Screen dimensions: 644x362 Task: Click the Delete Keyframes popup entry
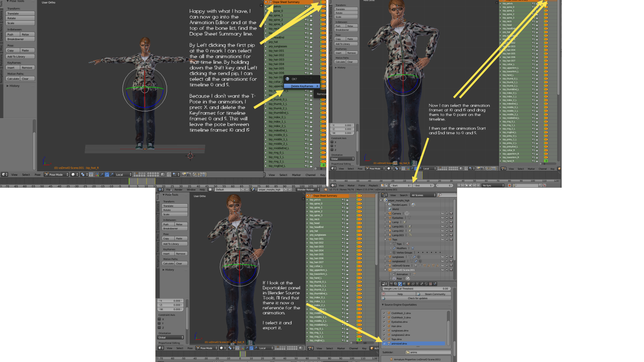point(302,86)
